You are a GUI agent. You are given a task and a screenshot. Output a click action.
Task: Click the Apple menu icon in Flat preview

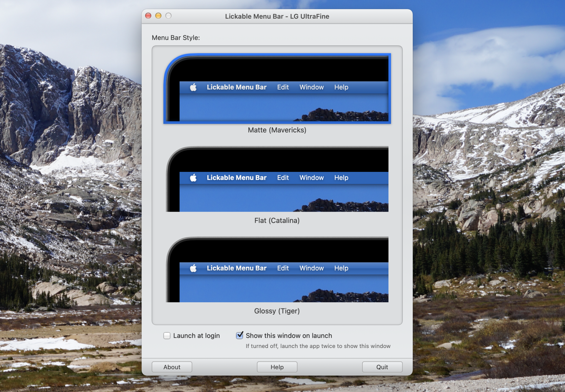193,178
